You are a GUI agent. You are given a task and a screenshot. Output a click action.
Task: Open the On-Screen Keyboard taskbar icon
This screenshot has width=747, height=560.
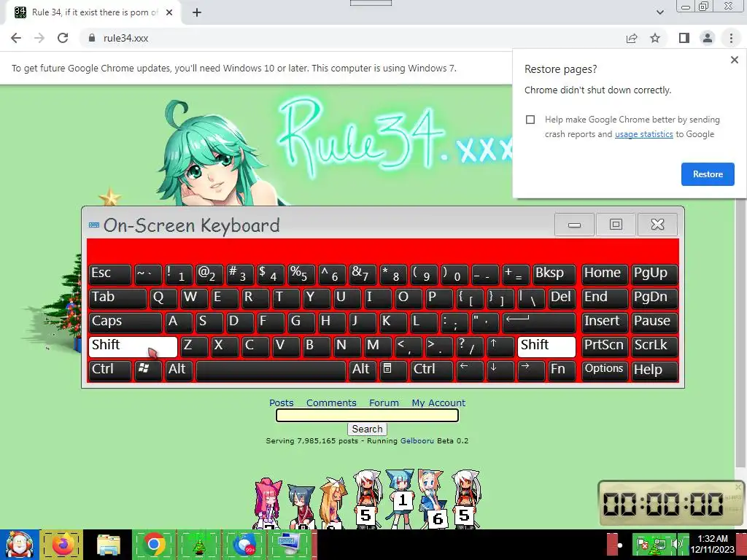tap(289, 545)
